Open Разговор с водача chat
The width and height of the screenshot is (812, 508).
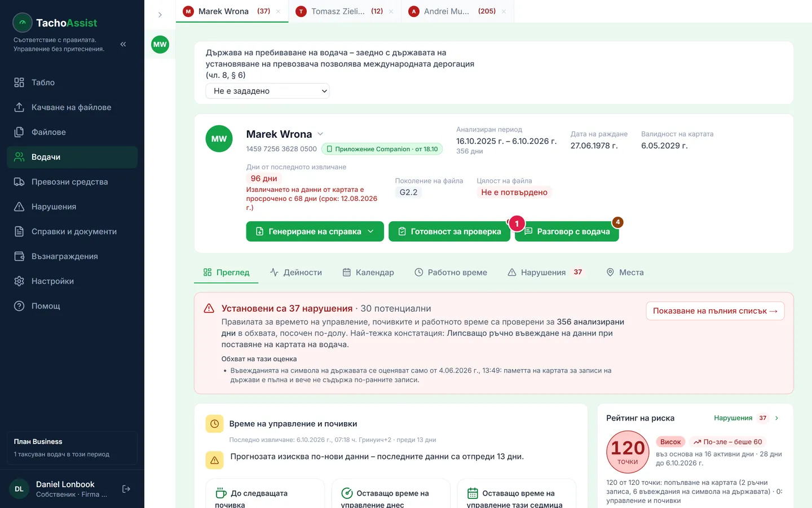[x=567, y=231]
